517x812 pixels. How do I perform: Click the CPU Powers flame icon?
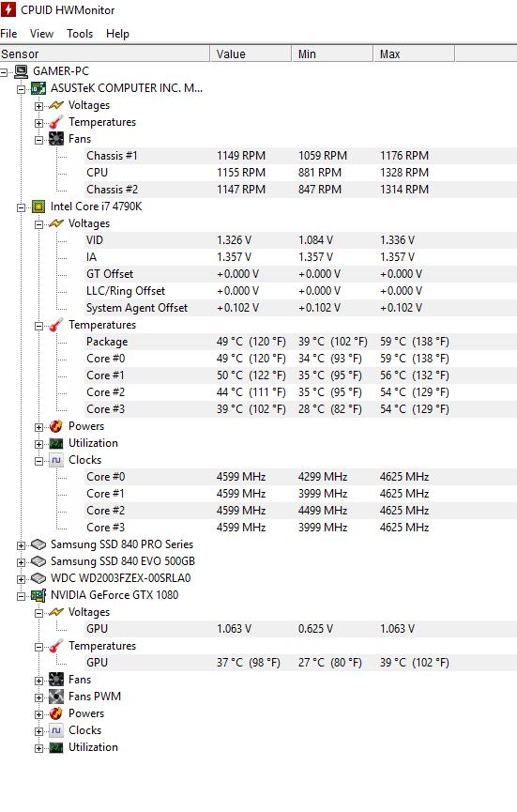(56, 426)
